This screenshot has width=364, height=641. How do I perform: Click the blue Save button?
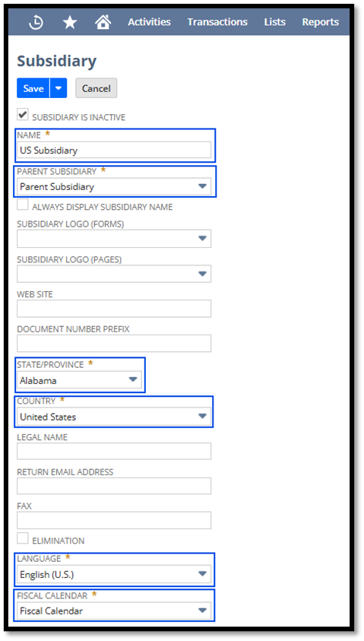coord(33,88)
